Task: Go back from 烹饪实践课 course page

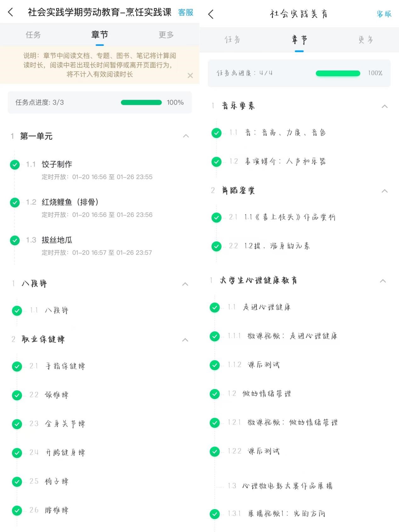Action: click(x=11, y=12)
